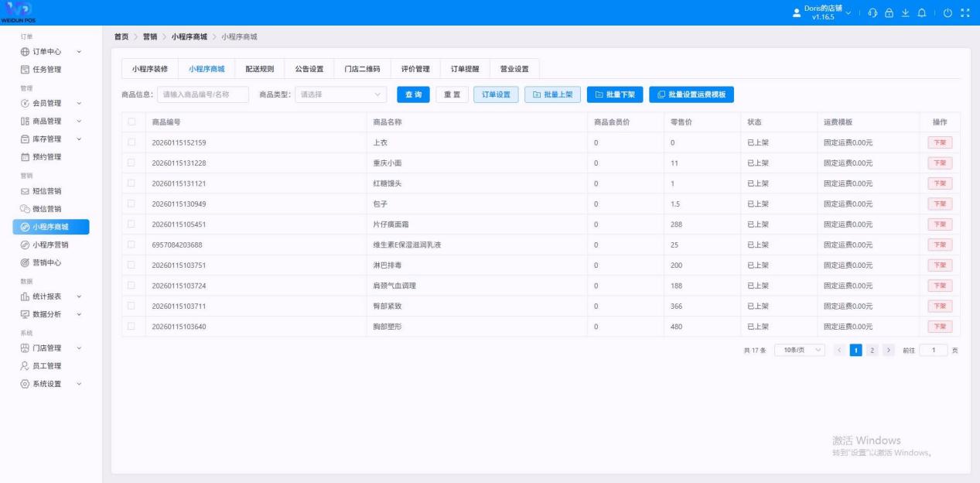Screen dimensions: 980x483
Task: Switch to the 评价管理 tab
Action: 415,69
